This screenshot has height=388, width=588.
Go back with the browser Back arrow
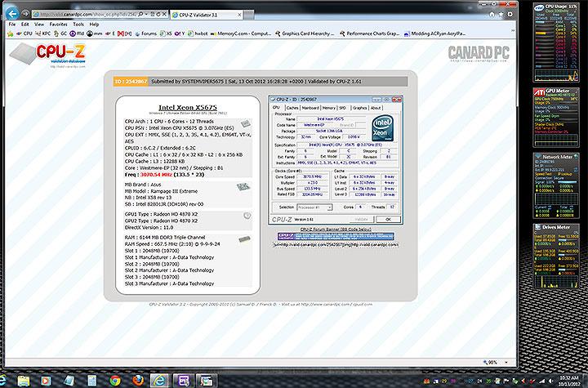tap(12, 14)
